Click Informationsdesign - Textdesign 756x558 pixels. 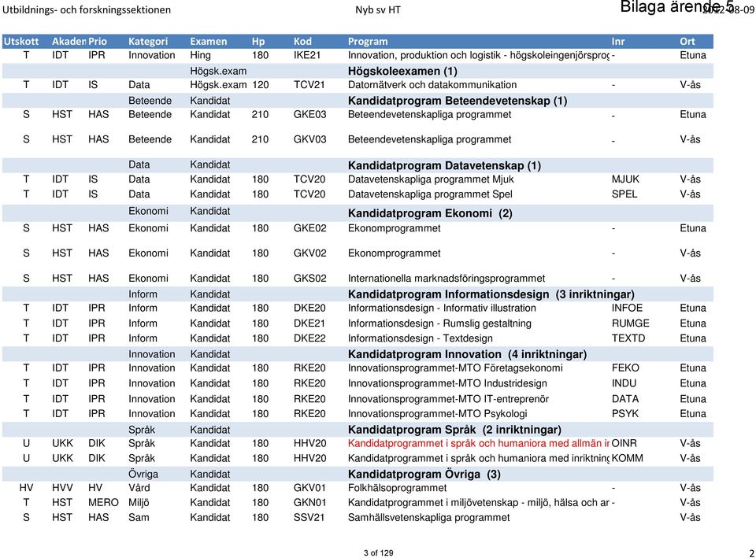(x=421, y=338)
